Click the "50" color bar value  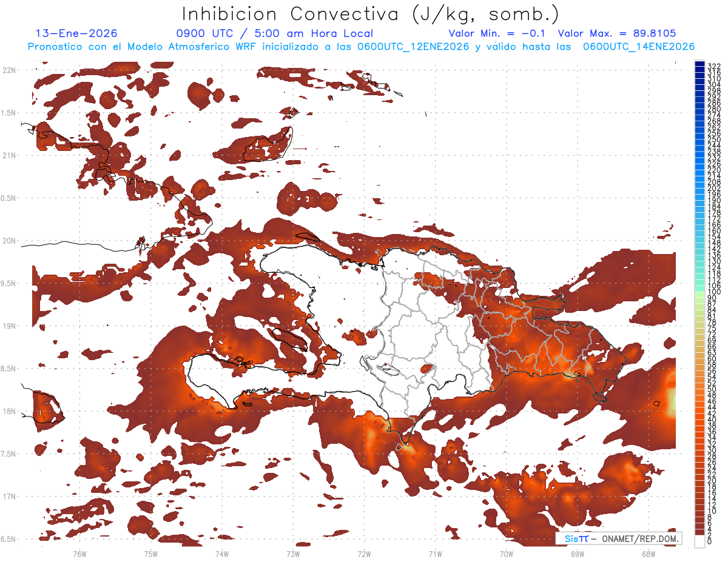(712, 389)
